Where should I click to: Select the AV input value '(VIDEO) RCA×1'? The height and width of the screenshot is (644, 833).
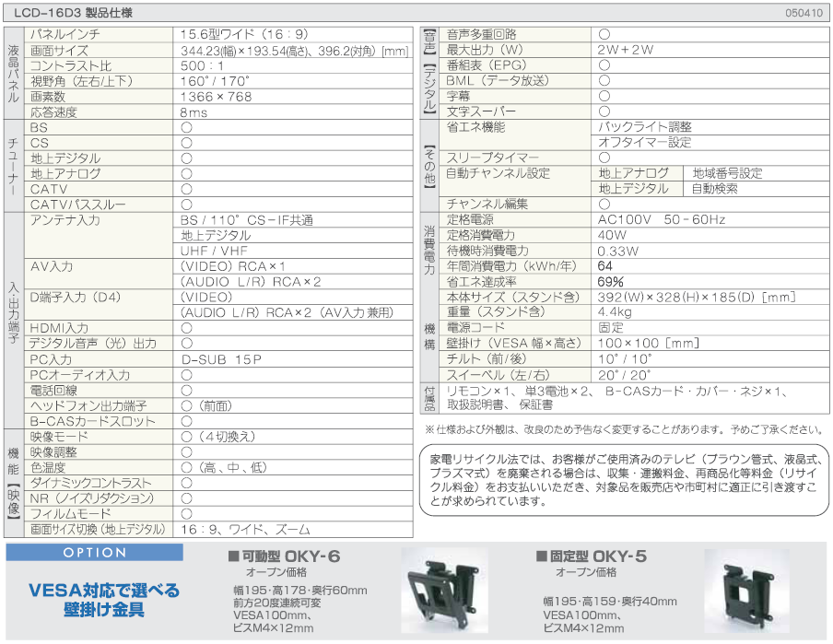click(x=233, y=266)
